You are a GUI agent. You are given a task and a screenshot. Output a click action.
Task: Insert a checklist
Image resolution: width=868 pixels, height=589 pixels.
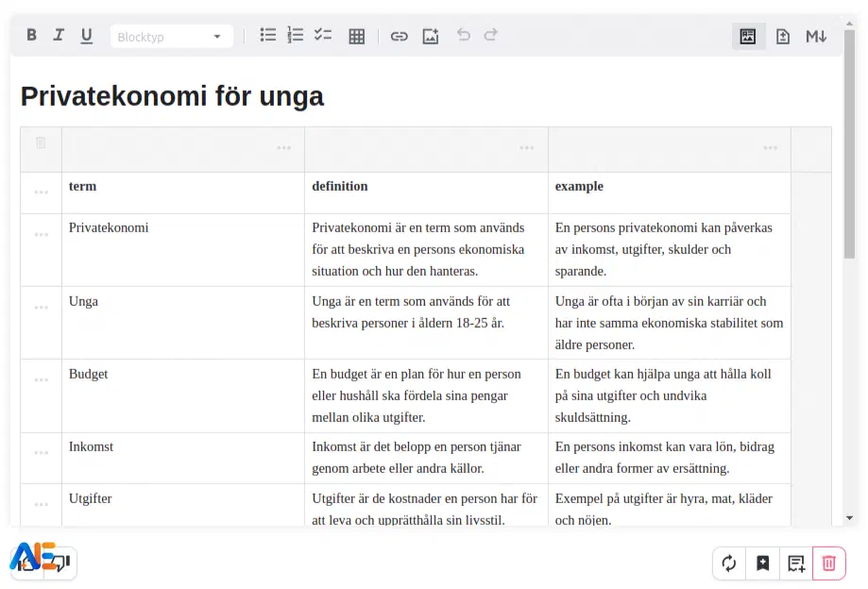pos(323,36)
